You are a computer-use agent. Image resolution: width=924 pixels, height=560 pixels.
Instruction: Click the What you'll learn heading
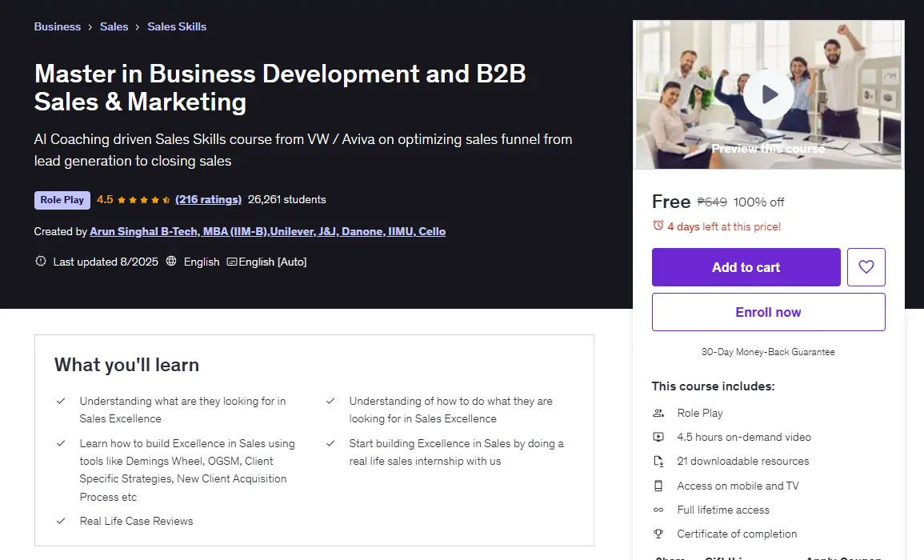click(126, 365)
